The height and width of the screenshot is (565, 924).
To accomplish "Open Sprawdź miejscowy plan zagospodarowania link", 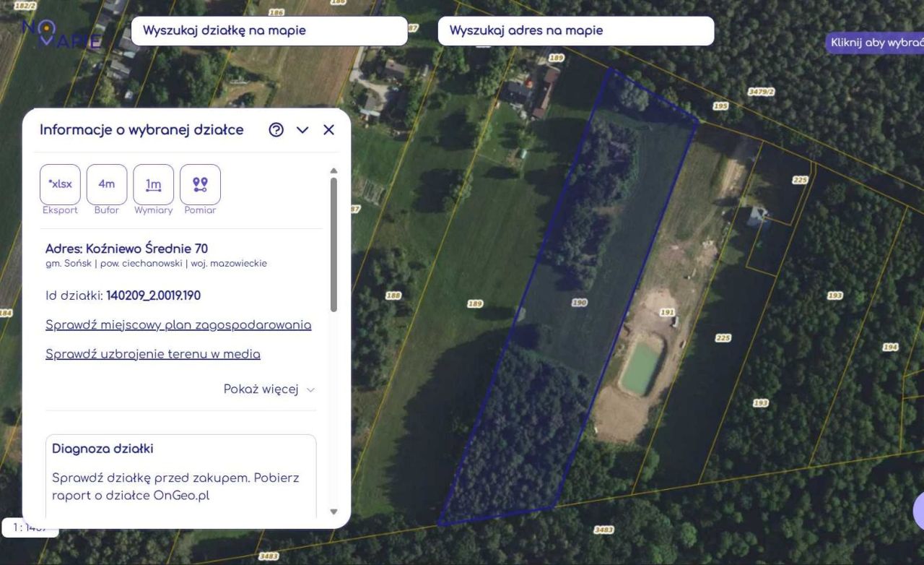I will point(178,324).
